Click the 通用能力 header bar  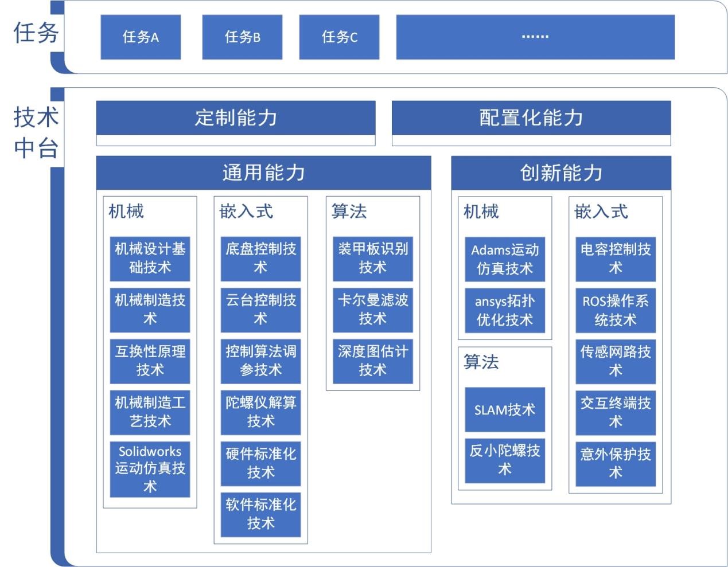[x=263, y=173]
